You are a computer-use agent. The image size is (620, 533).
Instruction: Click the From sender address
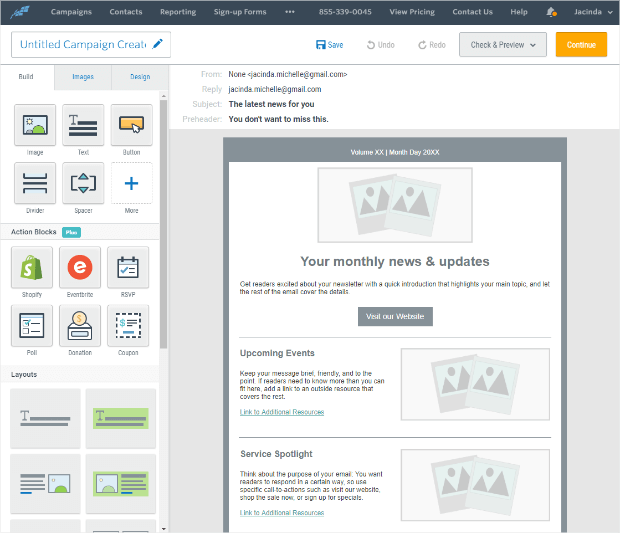pyautogui.click(x=287, y=74)
